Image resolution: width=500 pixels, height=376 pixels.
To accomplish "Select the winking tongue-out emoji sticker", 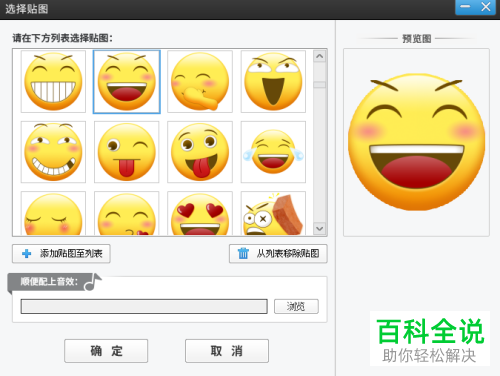I will point(127,152).
